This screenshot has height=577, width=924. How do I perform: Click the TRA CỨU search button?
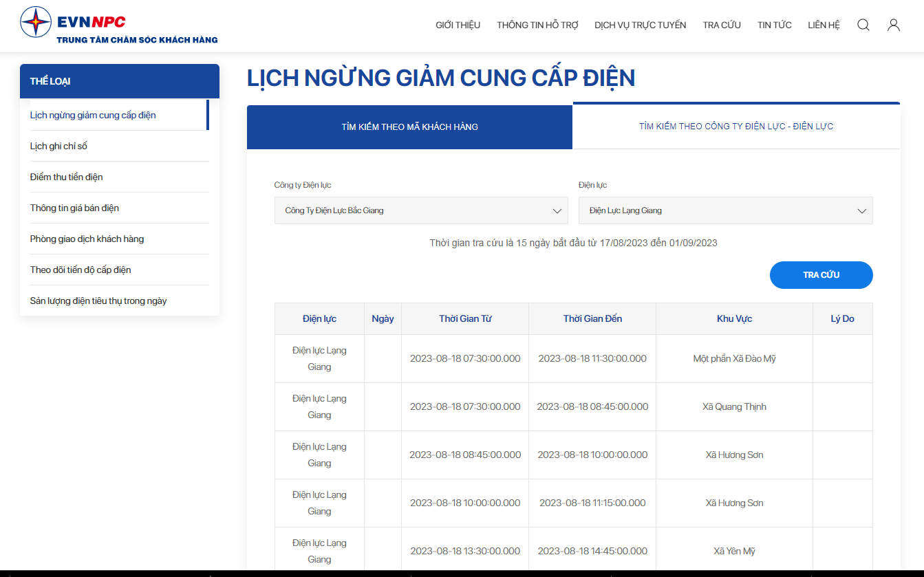(x=821, y=275)
